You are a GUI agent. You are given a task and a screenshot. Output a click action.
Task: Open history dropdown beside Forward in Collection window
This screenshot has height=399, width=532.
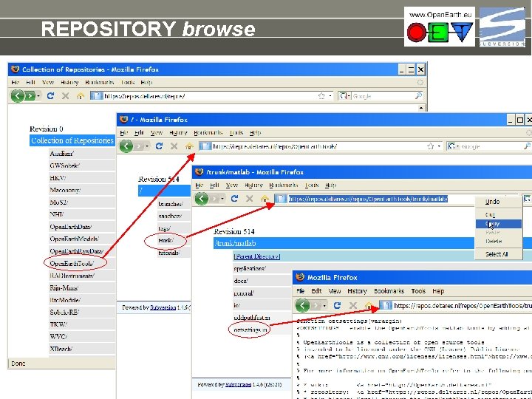coord(38,96)
